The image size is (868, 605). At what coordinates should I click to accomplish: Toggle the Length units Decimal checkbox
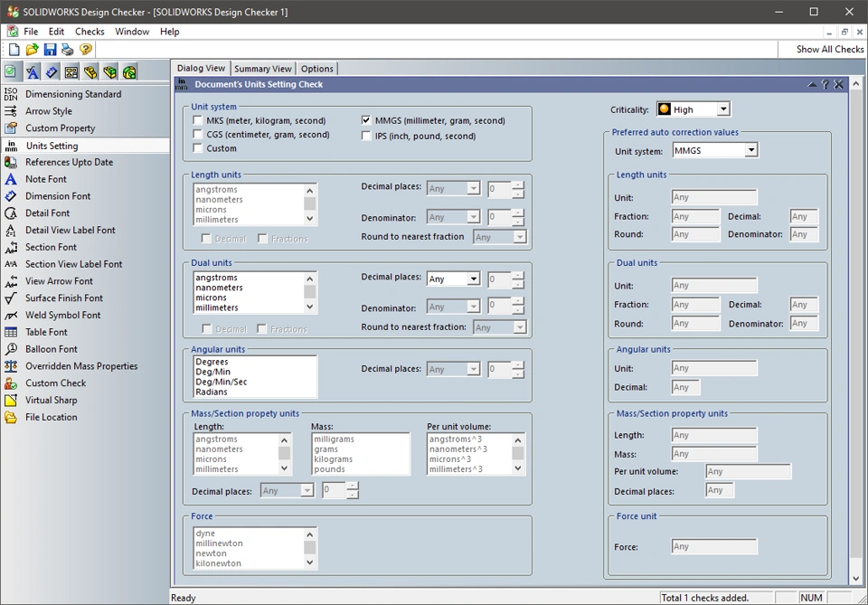point(206,239)
